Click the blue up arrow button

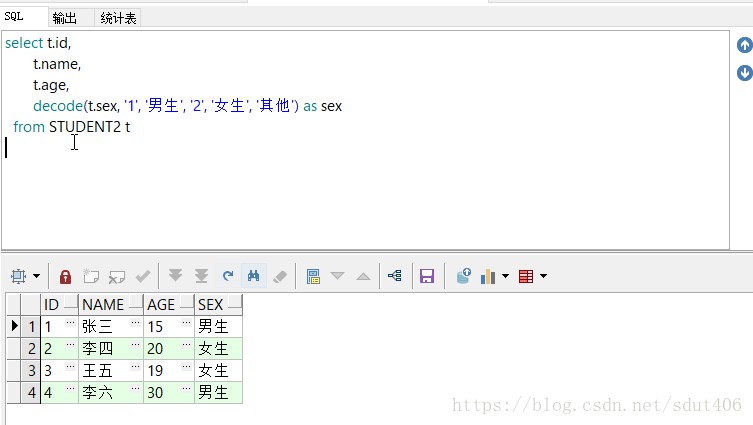coord(744,45)
